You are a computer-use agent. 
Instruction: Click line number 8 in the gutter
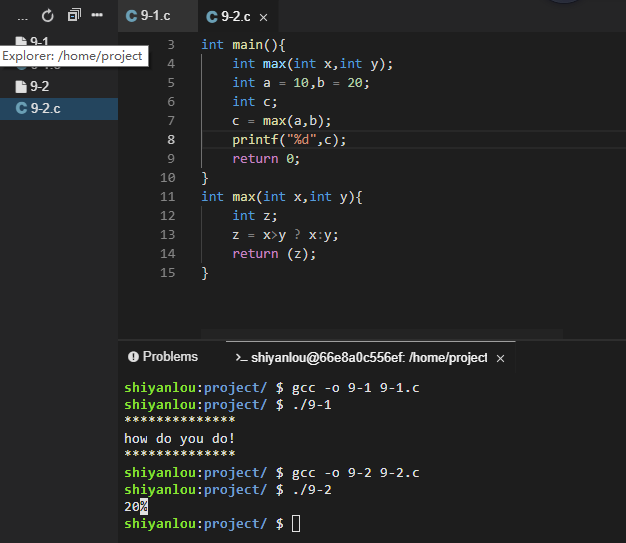171,140
